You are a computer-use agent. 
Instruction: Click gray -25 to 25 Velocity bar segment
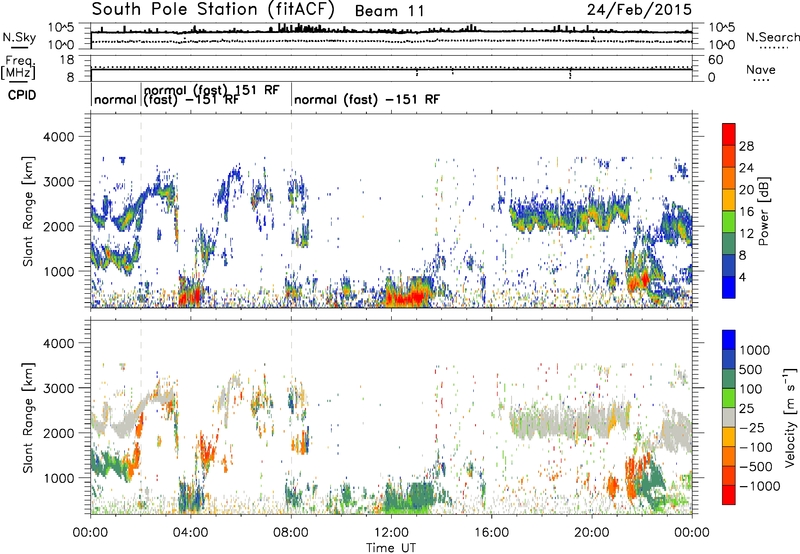(x=729, y=417)
